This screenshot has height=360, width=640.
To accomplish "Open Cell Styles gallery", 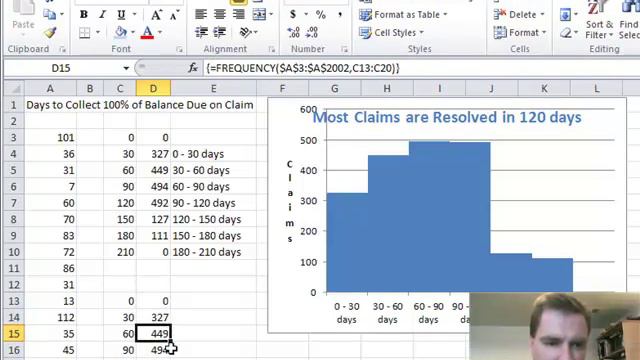I will click(x=392, y=33).
